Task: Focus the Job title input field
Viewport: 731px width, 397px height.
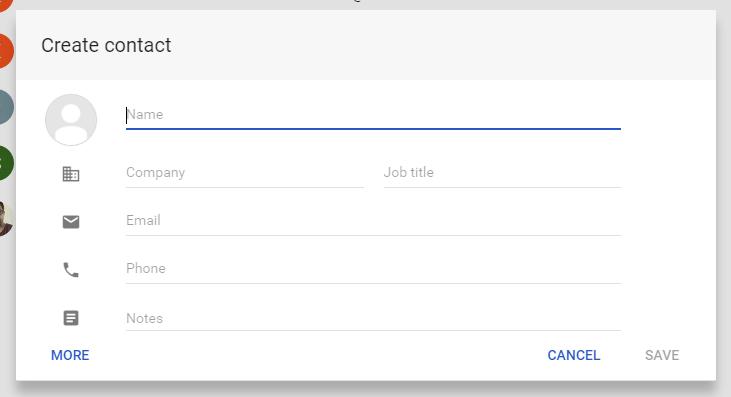Action: point(502,173)
